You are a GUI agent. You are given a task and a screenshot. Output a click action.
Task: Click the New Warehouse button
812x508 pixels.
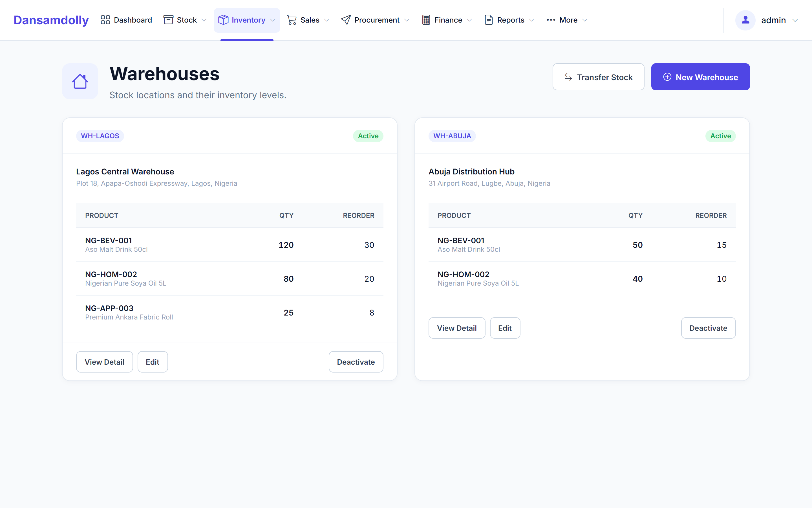tap(700, 77)
